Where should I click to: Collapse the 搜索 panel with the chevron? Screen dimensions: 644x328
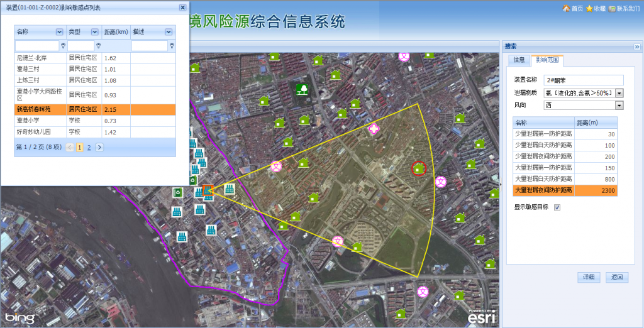coord(636,46)
